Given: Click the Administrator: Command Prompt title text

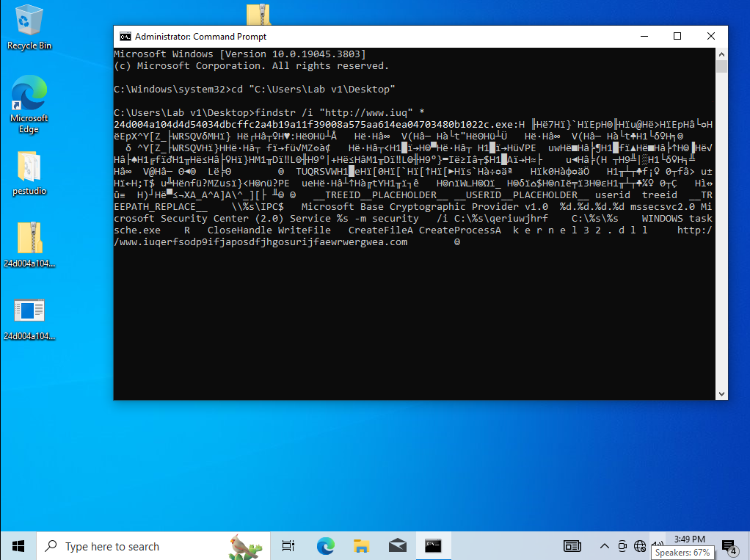Looking at the screenshot, I should coord(200,37).
